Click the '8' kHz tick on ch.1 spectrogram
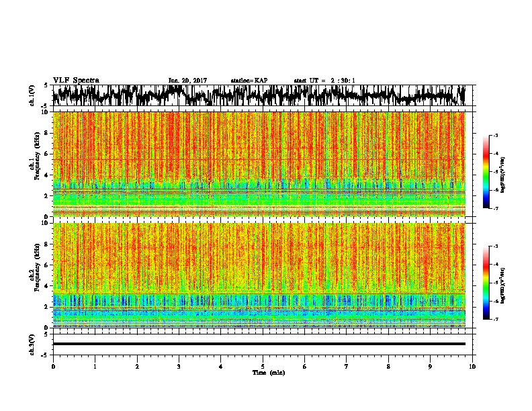 click(46, 133)
